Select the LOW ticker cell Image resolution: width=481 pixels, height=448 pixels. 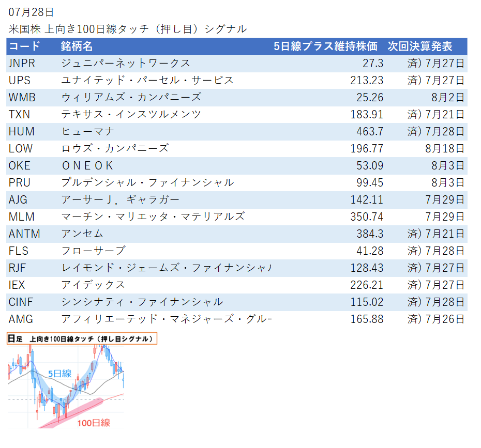pyautogui.click(x=21, y=149)
